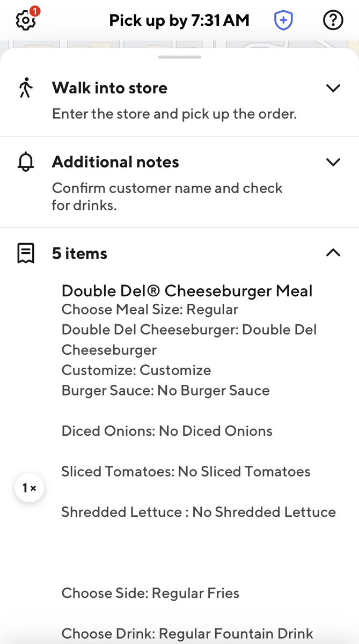
Task: Tap the walking person icon
Action: [x=26, y=87]
